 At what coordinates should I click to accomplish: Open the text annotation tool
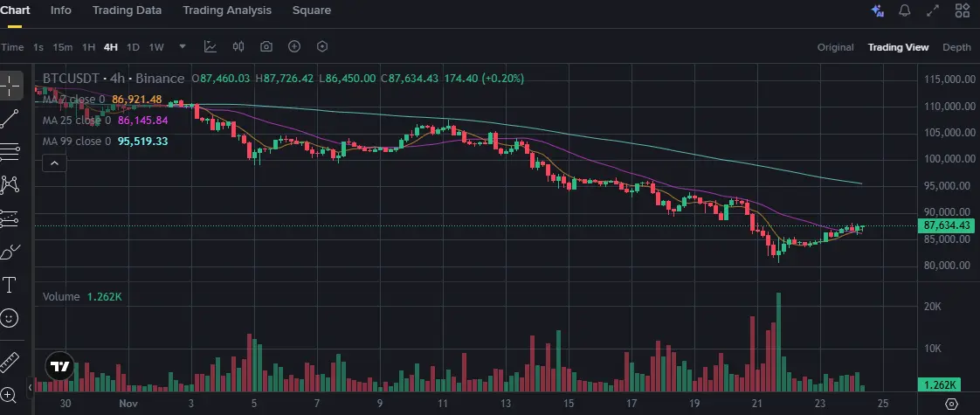[x=10, y=285]
